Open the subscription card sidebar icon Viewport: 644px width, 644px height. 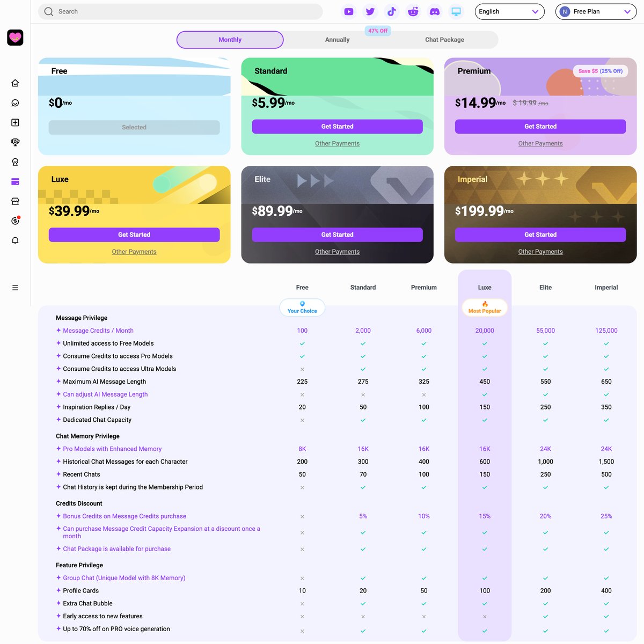coord(15,182)
